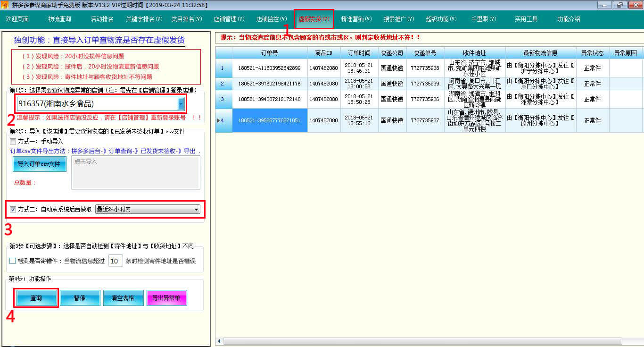Restore down the application window
Screen dimensions: 644x347
[619, 5]
